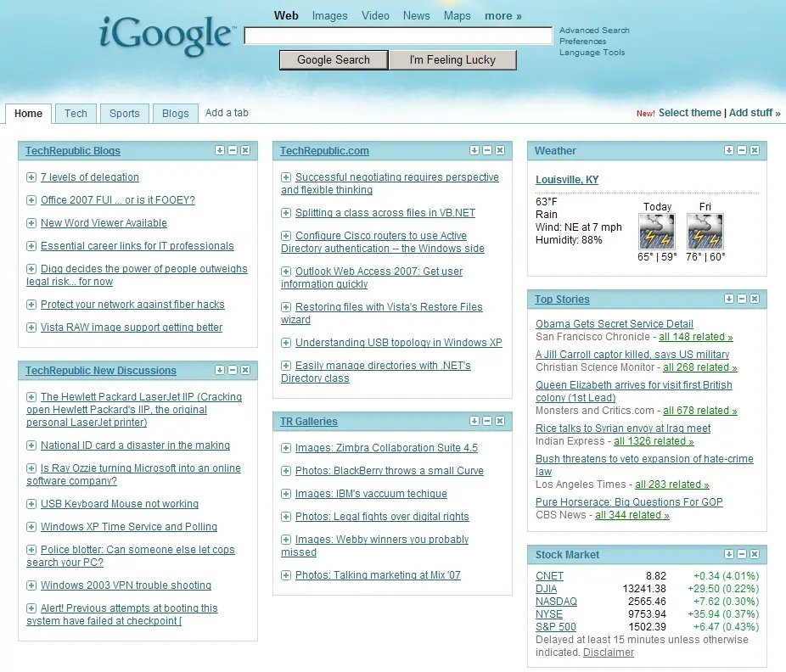Minimize the TechRepublic Blogs gadget

coord(233,150)
